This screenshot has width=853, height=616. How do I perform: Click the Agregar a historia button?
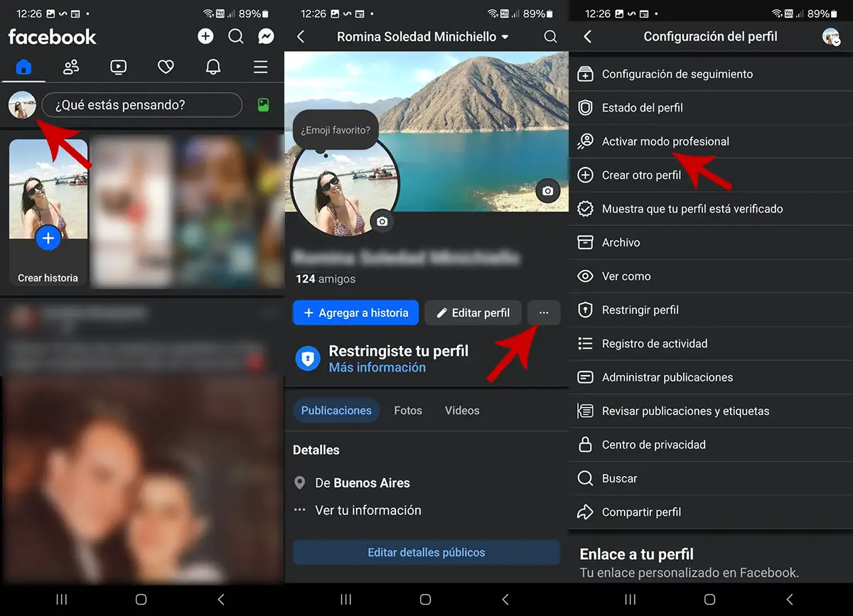click(x=355, y=313)
